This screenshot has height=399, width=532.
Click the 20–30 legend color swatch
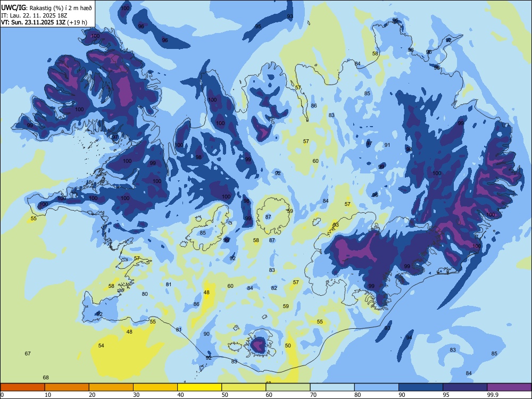pyautogui.click(x=111, y=387)
